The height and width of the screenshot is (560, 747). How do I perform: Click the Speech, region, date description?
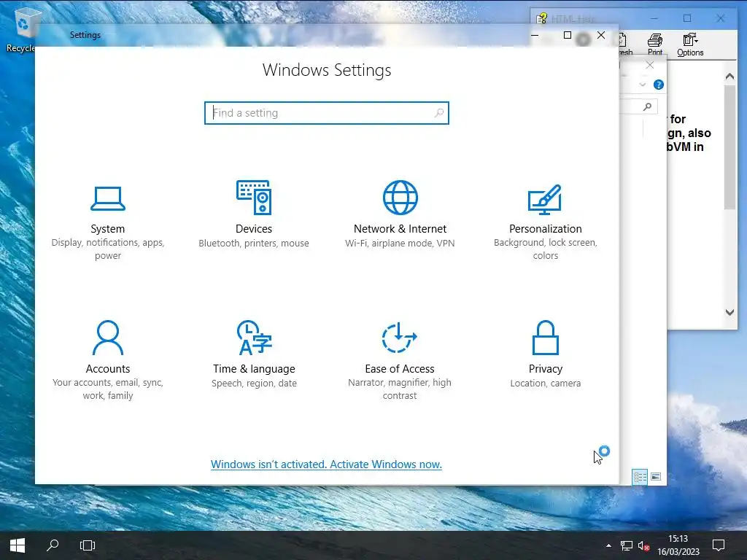click(254, 383)
